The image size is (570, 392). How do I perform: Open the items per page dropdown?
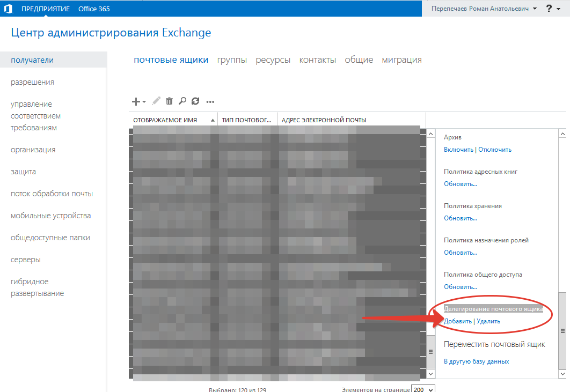click(x=423, y=389)
